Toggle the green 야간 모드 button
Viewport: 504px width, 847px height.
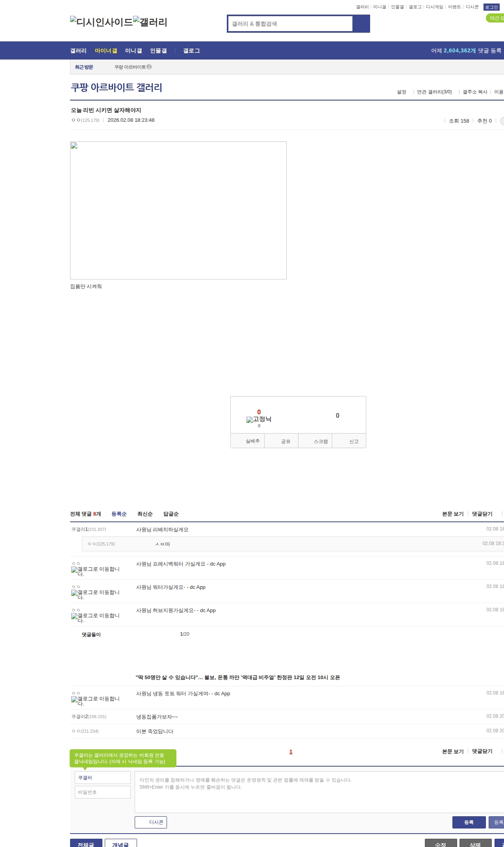click(495, 18)
